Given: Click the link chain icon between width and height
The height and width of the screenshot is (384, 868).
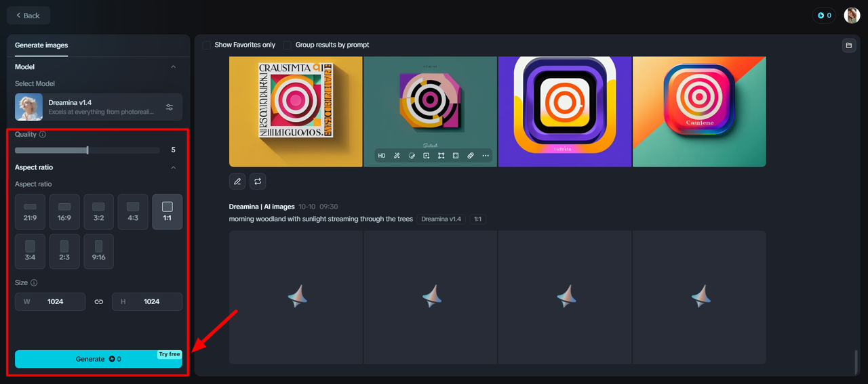Looking at the screenshot, I should (99, 301).
